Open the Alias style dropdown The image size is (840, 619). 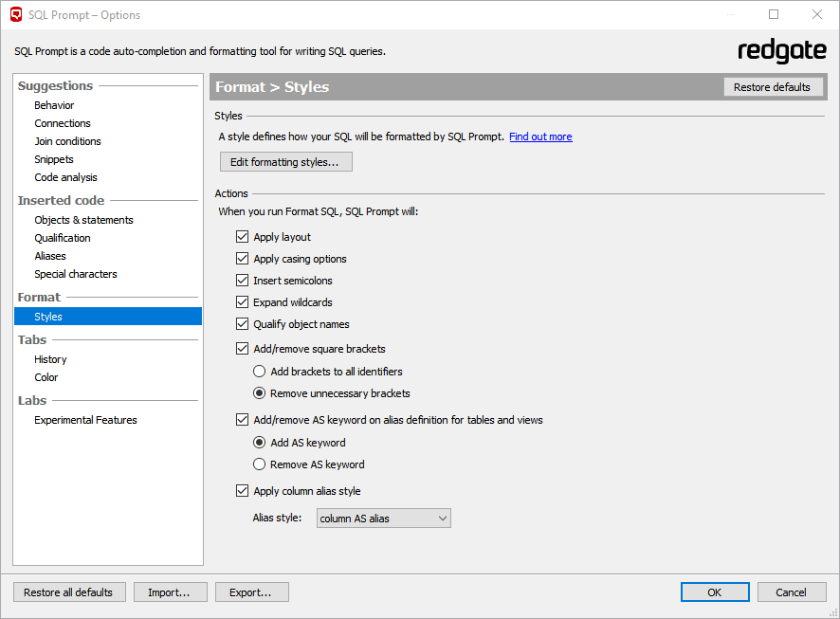click(x=384, y=519)
